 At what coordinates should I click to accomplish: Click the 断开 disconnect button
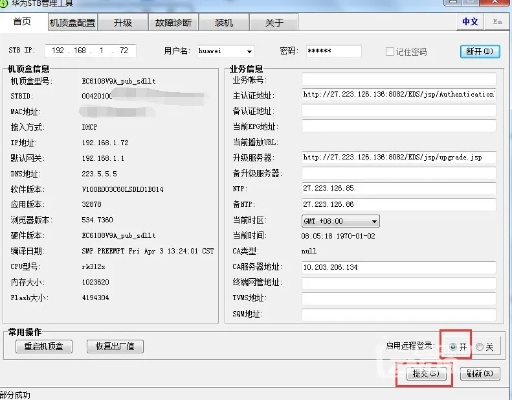[x=480, y=51]
